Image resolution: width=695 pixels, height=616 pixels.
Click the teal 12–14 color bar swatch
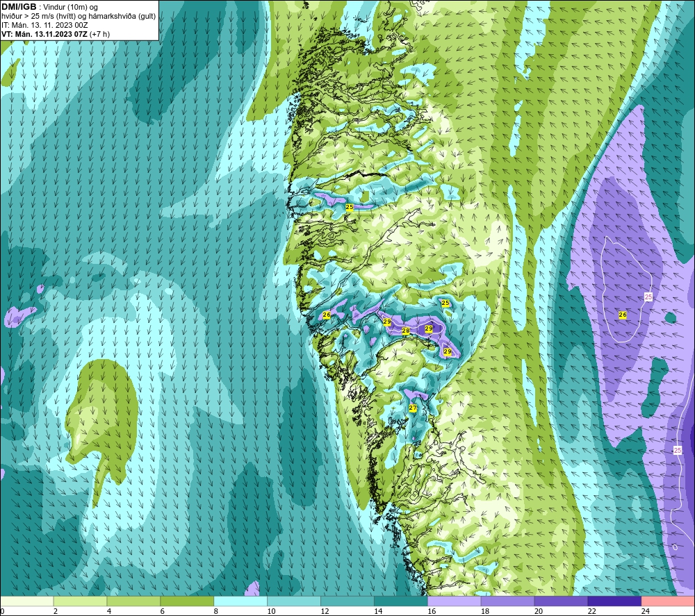coord(347,601)
